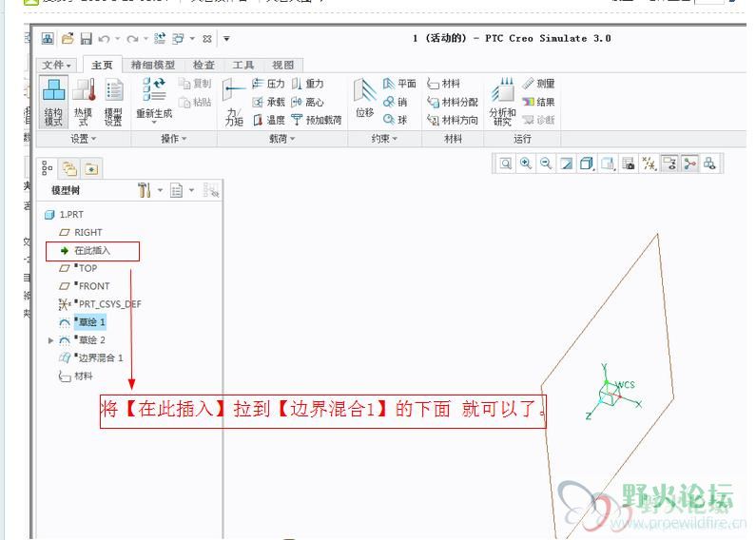
Task: Toggle 热模式 thermal mode
Action: click(x=84, y=102)
